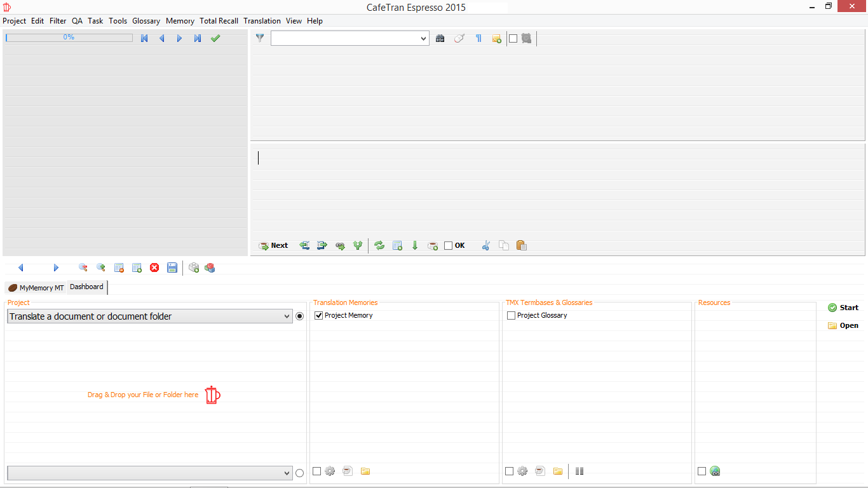Screen dimensions: 868x488
Task: Expand the 'Translate a document or document folder' dropdown
Action: pos(287,316)
